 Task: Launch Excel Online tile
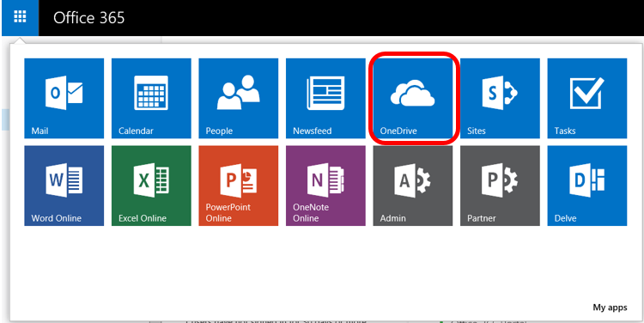pyautogui.click(x=151, y=186)
